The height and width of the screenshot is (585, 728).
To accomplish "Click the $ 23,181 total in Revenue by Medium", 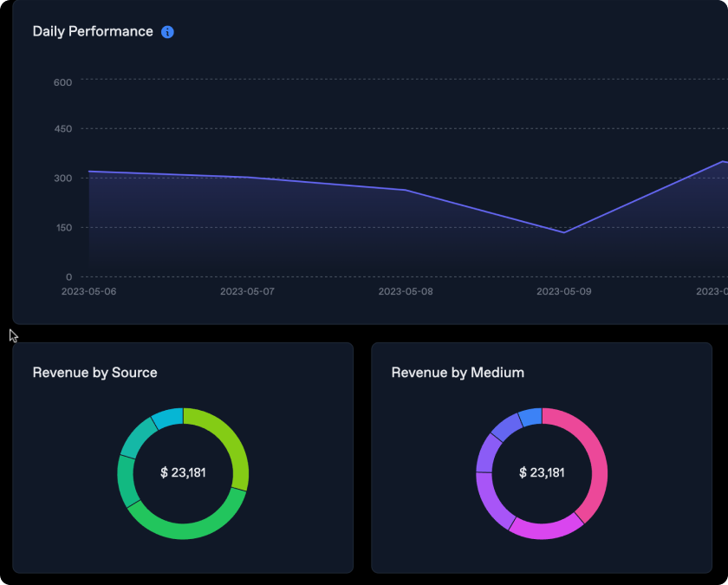I will pos(542,472).
